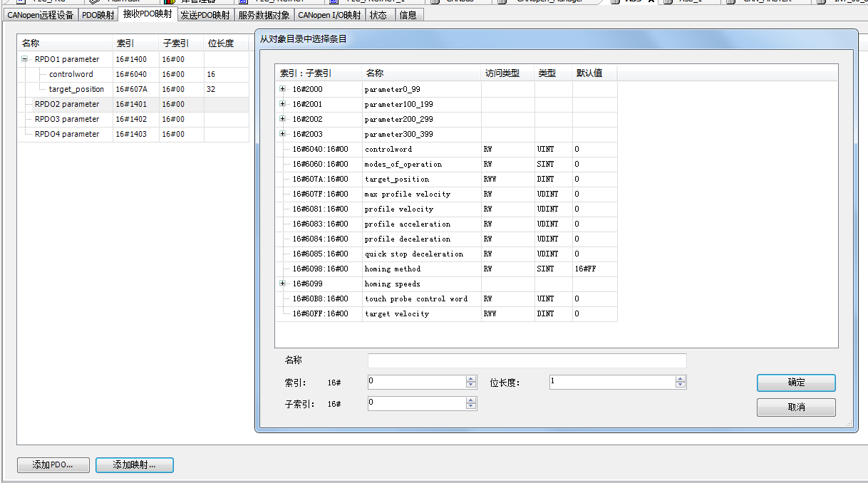Screen dimensions: 868x483
Task: Select the touch probe control word entry
Action: point(446,298)
